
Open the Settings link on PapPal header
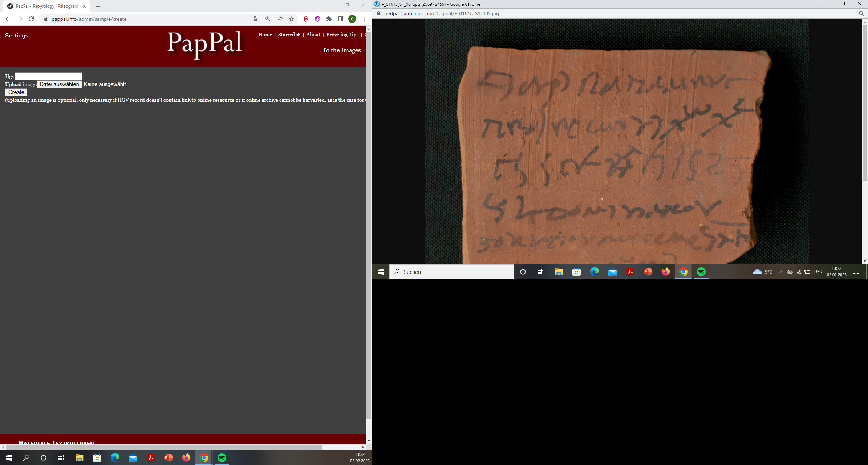[17, 35]
